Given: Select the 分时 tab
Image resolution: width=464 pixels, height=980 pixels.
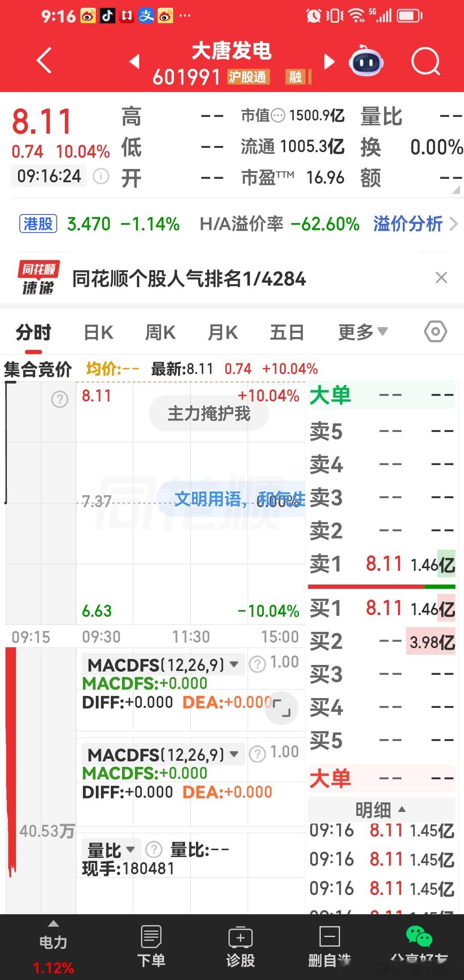Looking at the screenshot, I should (x=34, y=332).
